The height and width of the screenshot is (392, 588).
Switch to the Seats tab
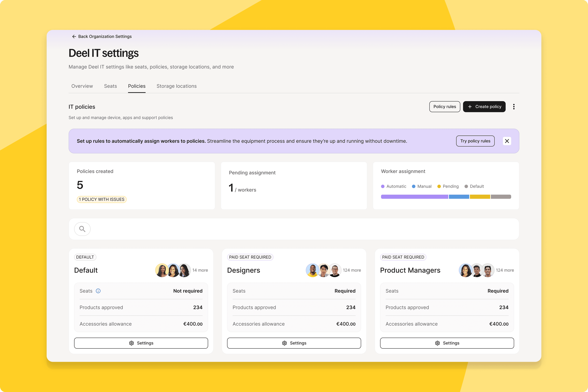click(x=110, y=86)
